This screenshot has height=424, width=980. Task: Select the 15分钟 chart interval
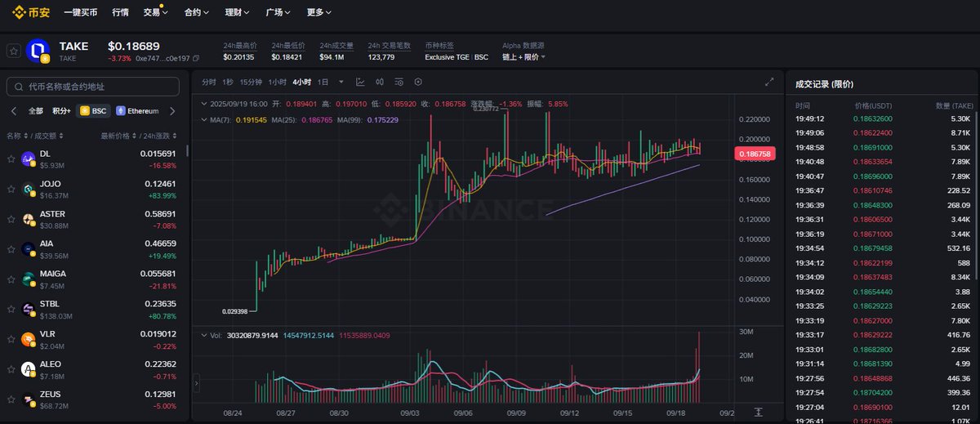pos(252,82)
